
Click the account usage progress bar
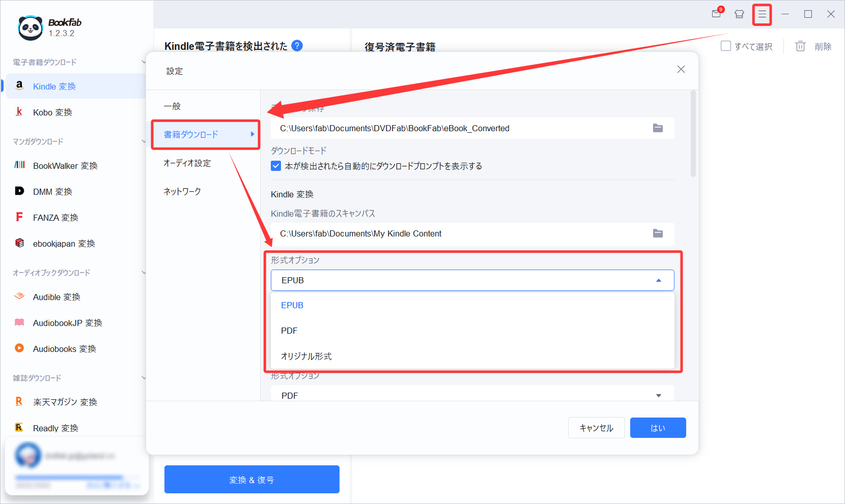tap(76, 477)
